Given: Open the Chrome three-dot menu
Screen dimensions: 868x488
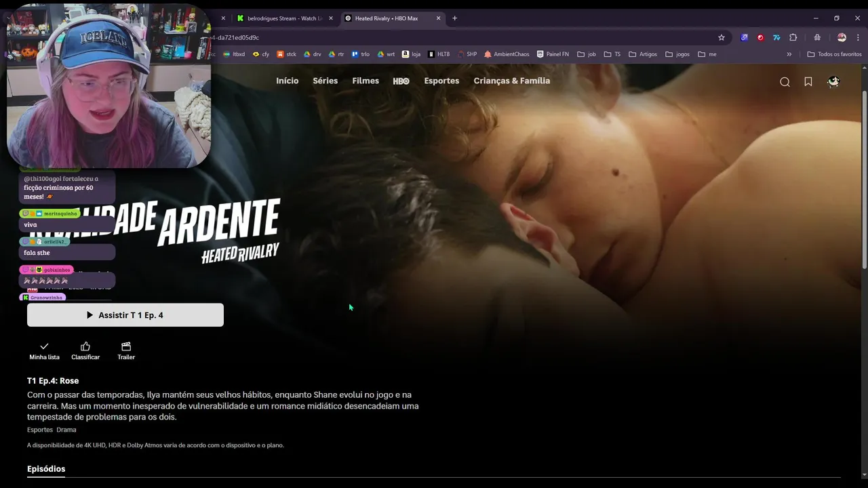Looking at the screenshot, I should pos(858,37).
